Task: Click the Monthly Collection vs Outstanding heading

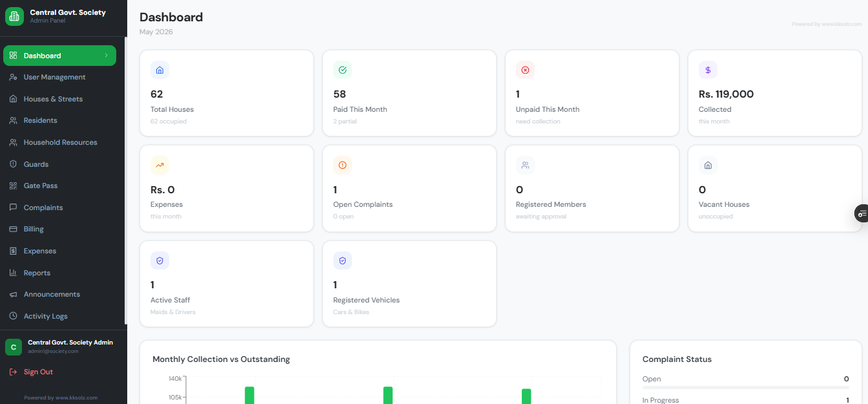Action: (221, 359)
